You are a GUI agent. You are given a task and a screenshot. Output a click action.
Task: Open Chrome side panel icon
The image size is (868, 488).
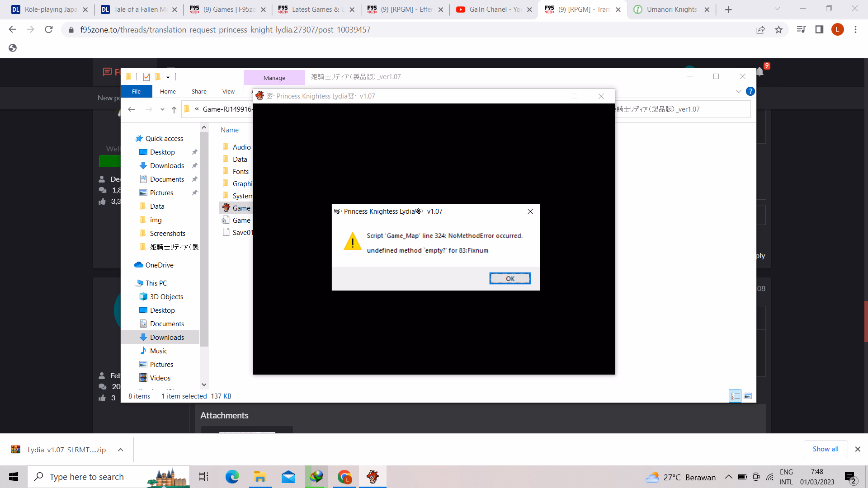tap(819, 30)
